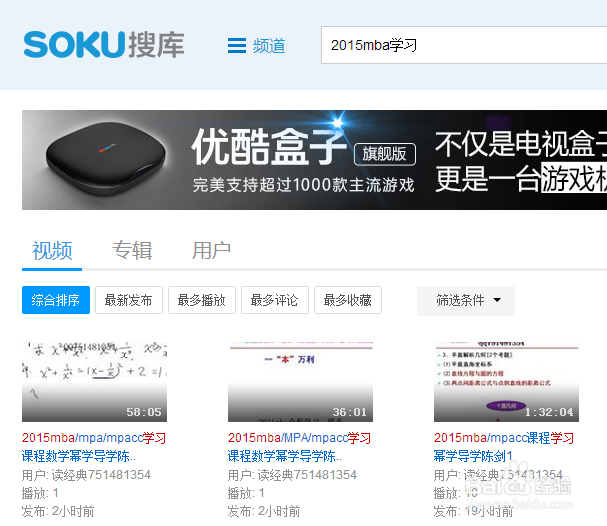Screen dimensions: 607x526
Task: Open the title link 2015mba/mpacc课程学习 幂学导学陈剑1
Action: (x=504, y=447)
